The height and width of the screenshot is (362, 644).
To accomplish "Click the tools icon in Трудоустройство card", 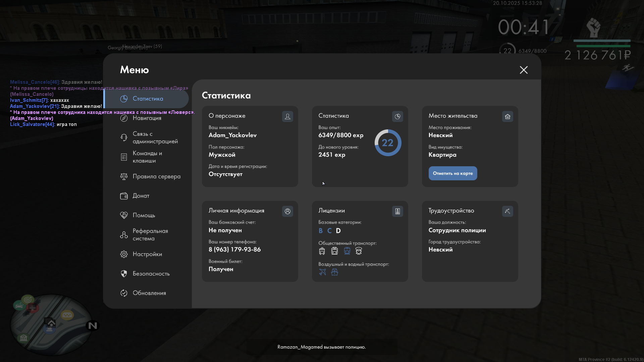I will tap(507, 211).
